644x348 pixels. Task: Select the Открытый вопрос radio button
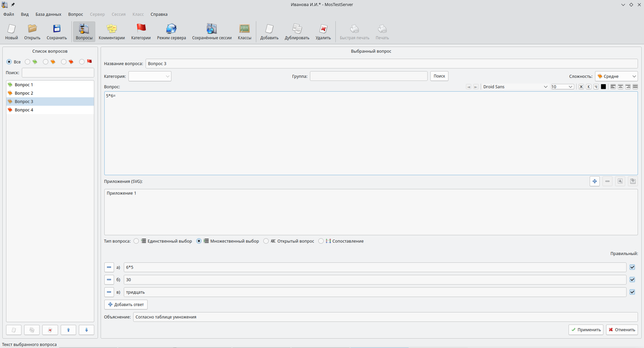[266, 241]
